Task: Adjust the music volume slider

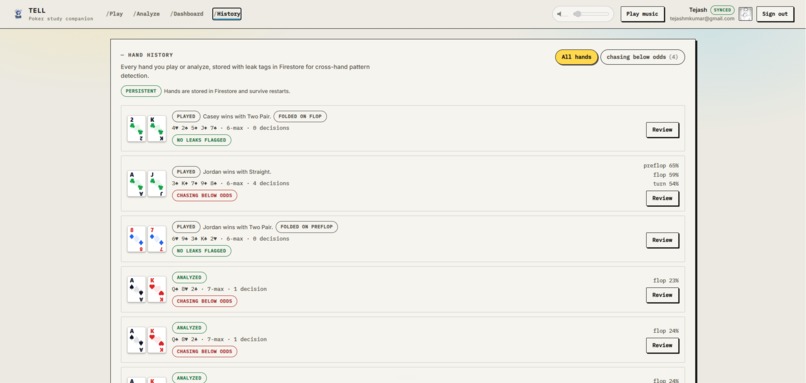Action: tap(590, 14)
